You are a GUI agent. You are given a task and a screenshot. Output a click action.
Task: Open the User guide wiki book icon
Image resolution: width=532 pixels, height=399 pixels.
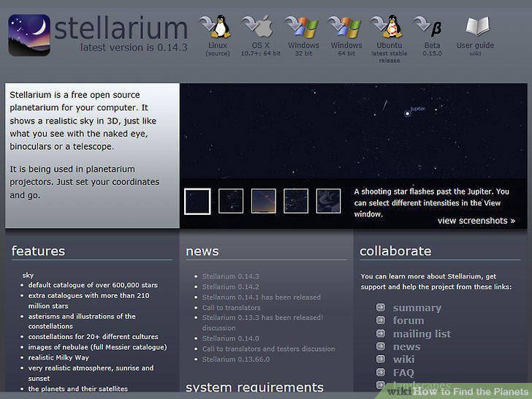478,26
